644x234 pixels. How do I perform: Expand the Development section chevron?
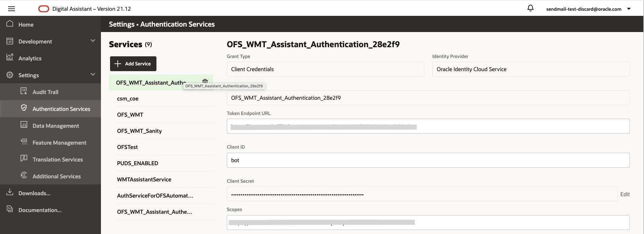[93, 41]
